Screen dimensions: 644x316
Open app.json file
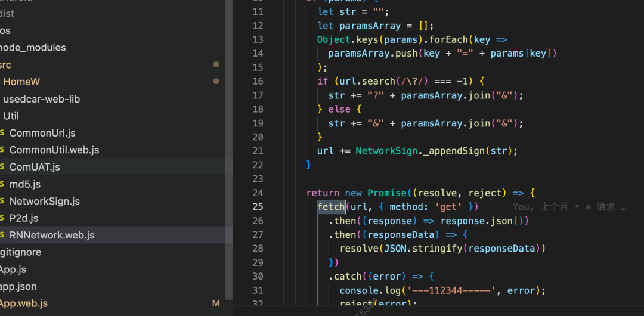(18, 286)
